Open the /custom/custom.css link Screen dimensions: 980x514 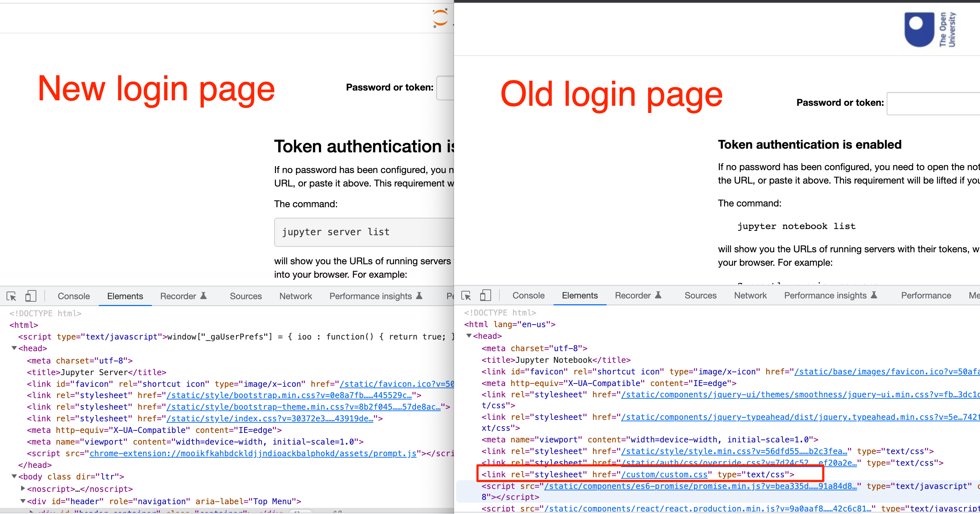coord(664,474)
